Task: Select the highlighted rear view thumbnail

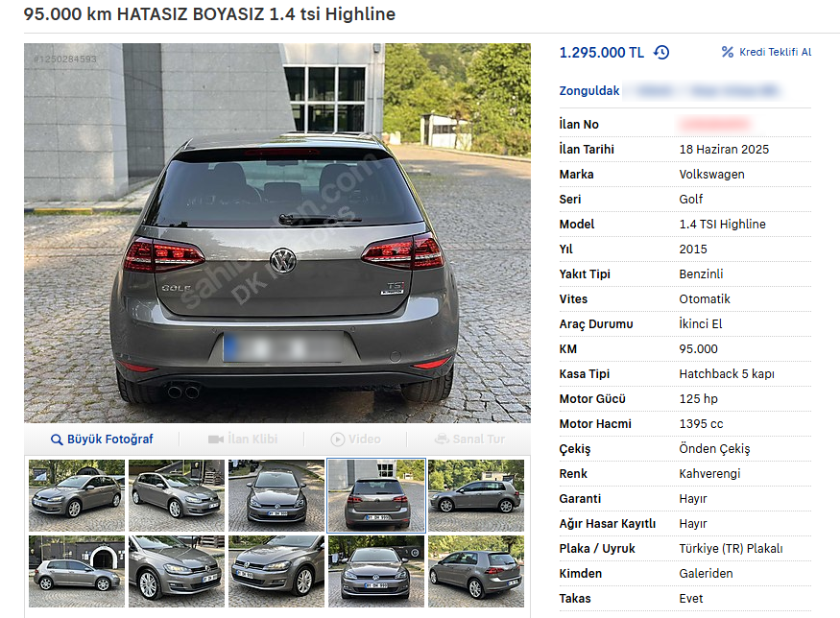Action: (x=376, y=495)
